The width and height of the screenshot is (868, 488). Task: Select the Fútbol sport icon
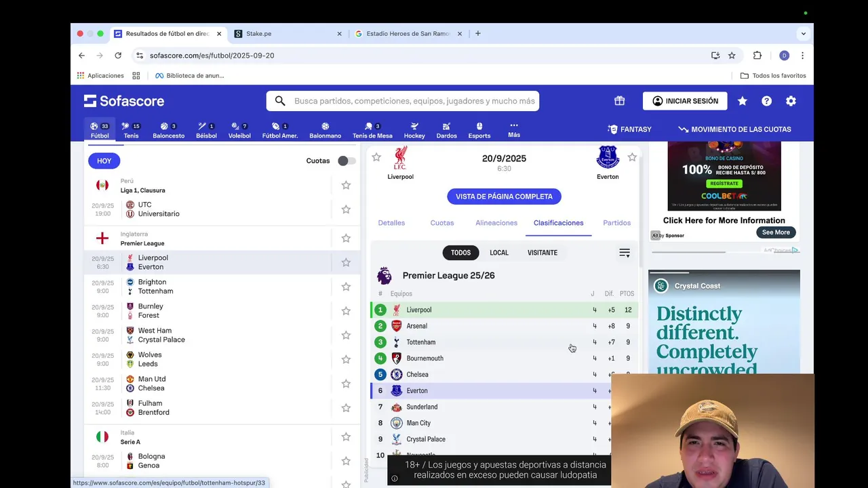pyautogui.click(x=100, y=130)
